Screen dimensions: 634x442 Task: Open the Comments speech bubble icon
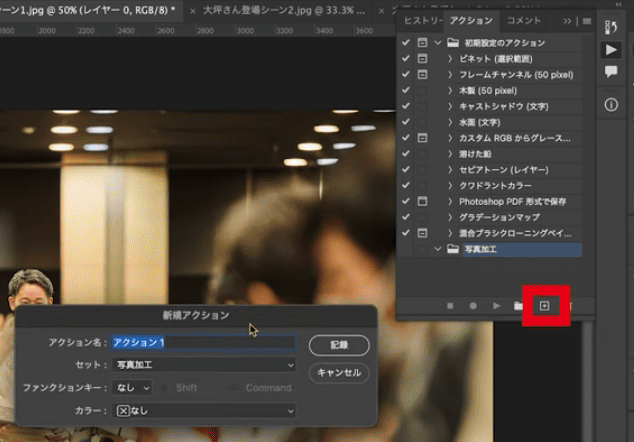click(x=611, y=73)
